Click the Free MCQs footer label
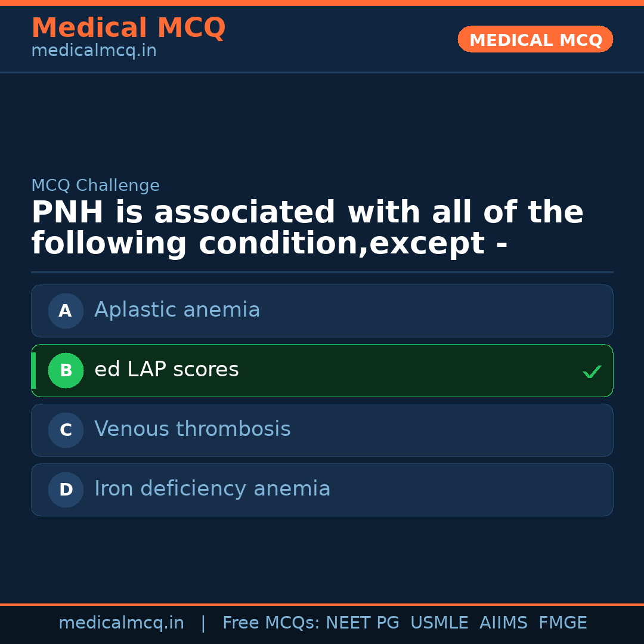644x644 pixels. coord(271,623)
